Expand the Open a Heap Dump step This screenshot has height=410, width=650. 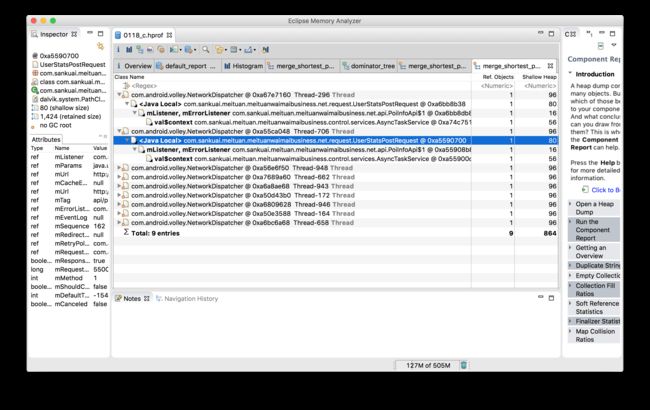pos(570,204)
